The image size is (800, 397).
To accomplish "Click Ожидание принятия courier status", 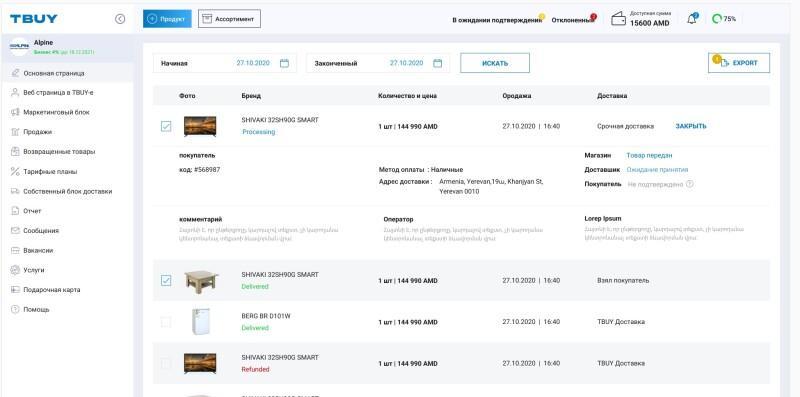I will [657, 169].
